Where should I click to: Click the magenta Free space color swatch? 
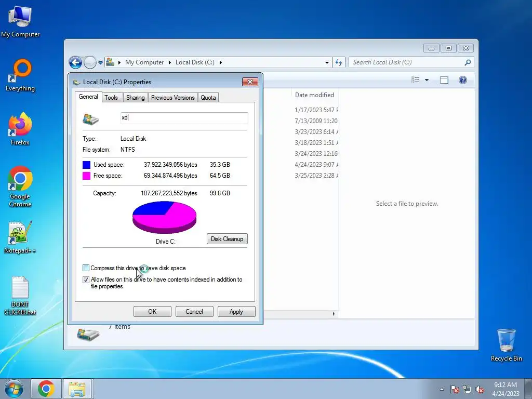point(87,176)
